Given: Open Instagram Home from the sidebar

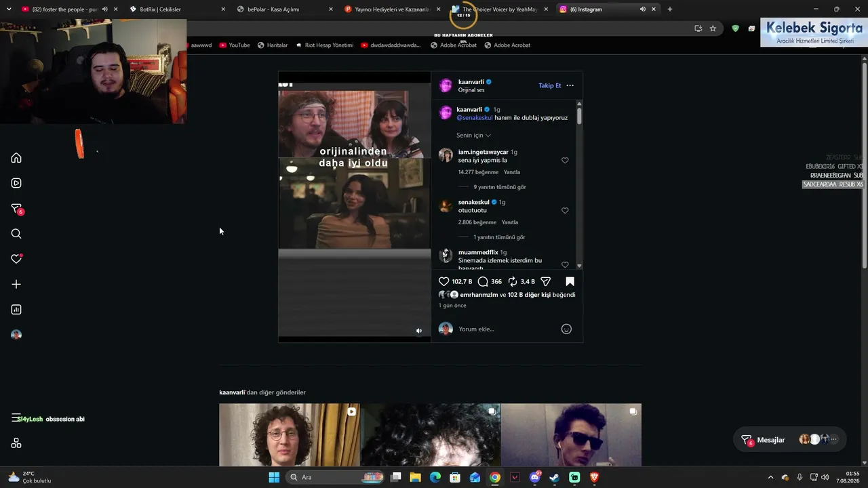Looking at the screenshot, I should tap(16, 158).
